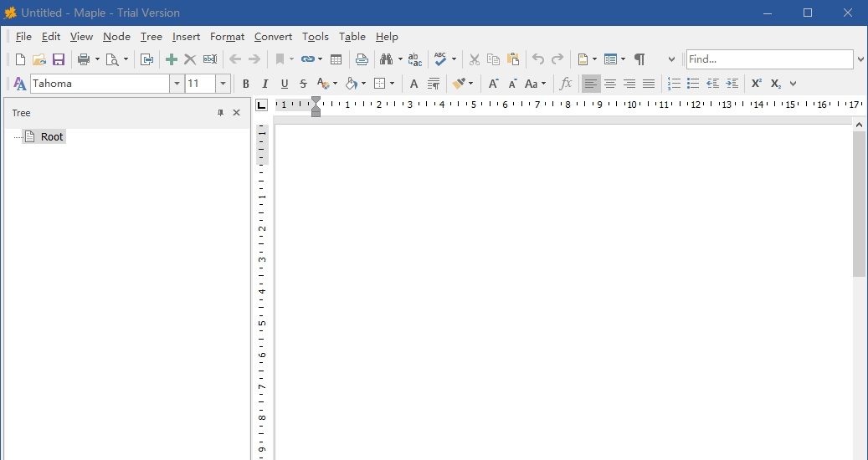Expand borders dropdown arrow
The image size is (868, 460).
[392, 84]
